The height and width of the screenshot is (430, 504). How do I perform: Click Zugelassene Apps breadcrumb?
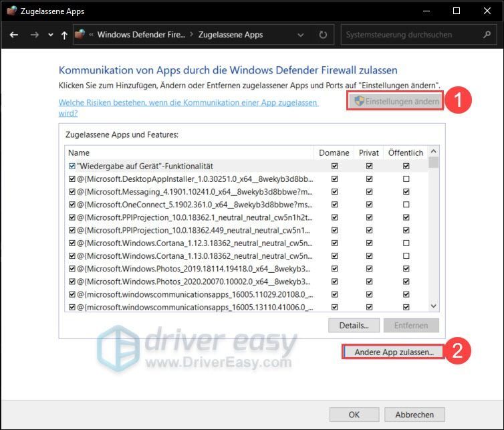tap(231, 34)
